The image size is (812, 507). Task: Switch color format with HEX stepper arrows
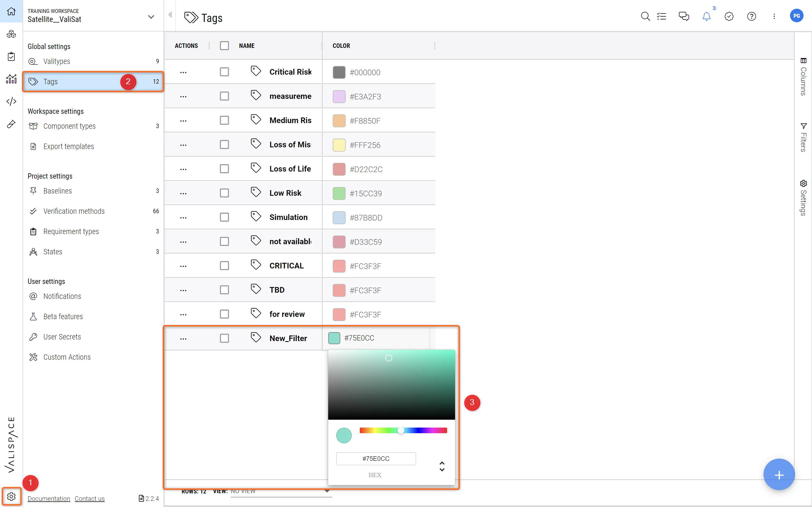442,466
